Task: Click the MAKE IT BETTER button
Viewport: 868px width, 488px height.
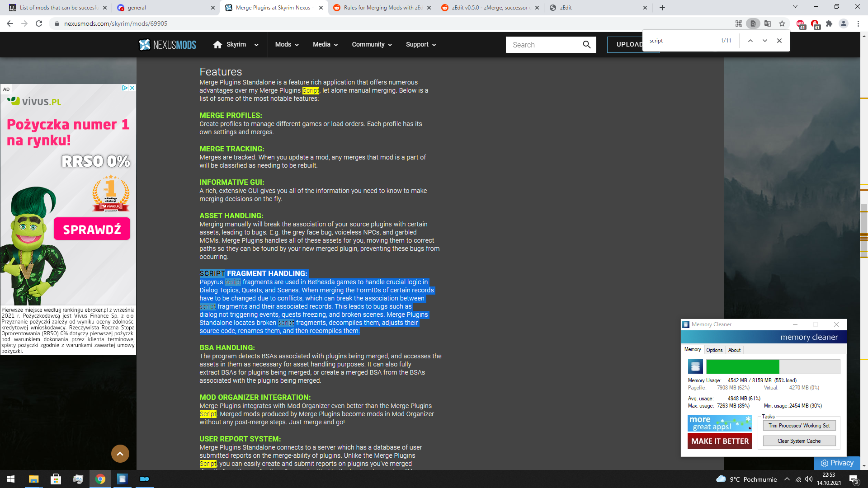Action: 720,441
